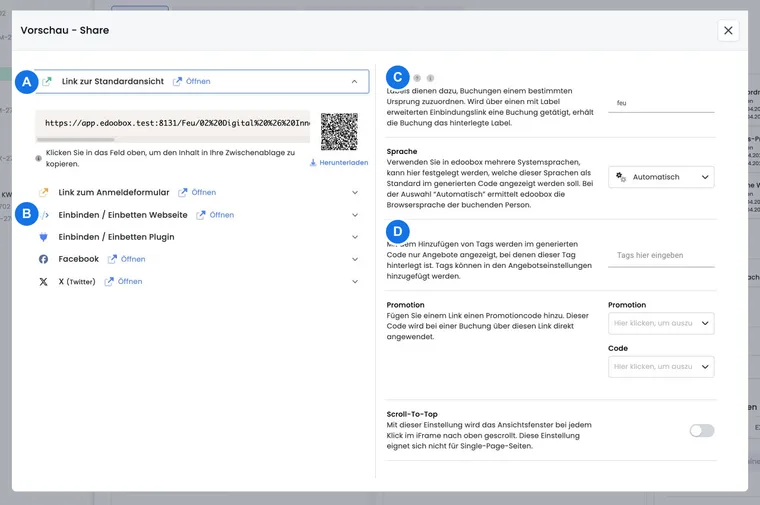Open Einbinden / Einbetten Webseite via Öffnen

pos(222,215)
